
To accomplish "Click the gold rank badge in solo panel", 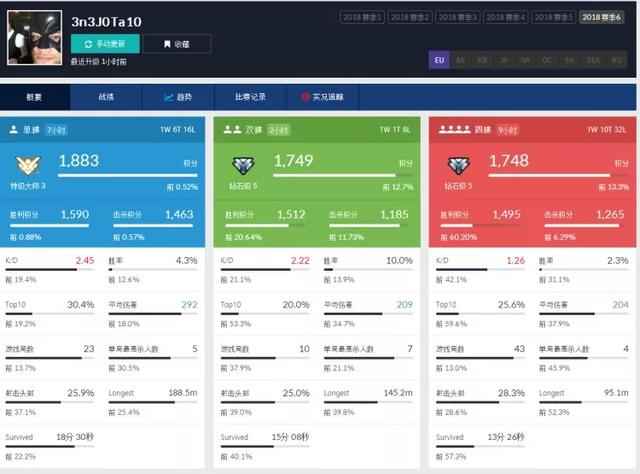I will [28, 166].
